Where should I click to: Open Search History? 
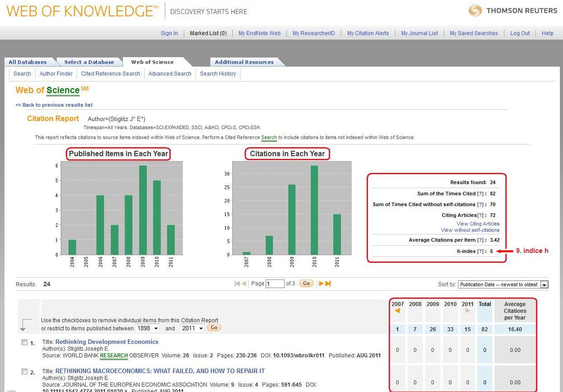click(218, 74)
